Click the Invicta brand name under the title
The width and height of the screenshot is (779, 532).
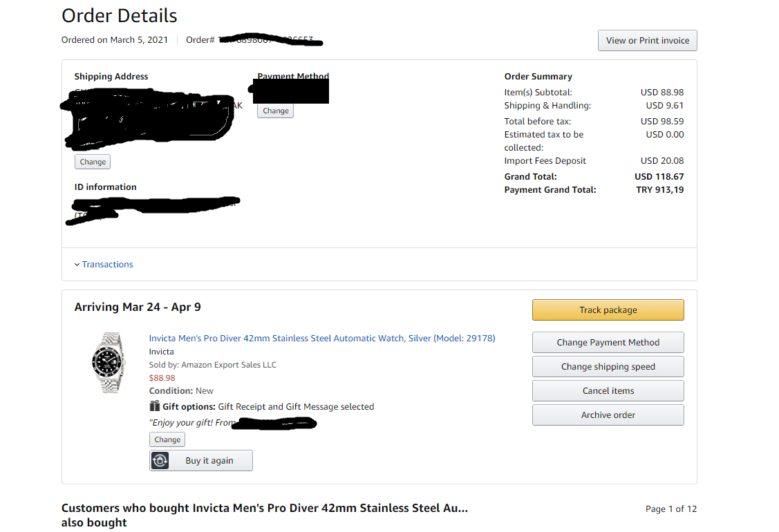coord(161,352)
